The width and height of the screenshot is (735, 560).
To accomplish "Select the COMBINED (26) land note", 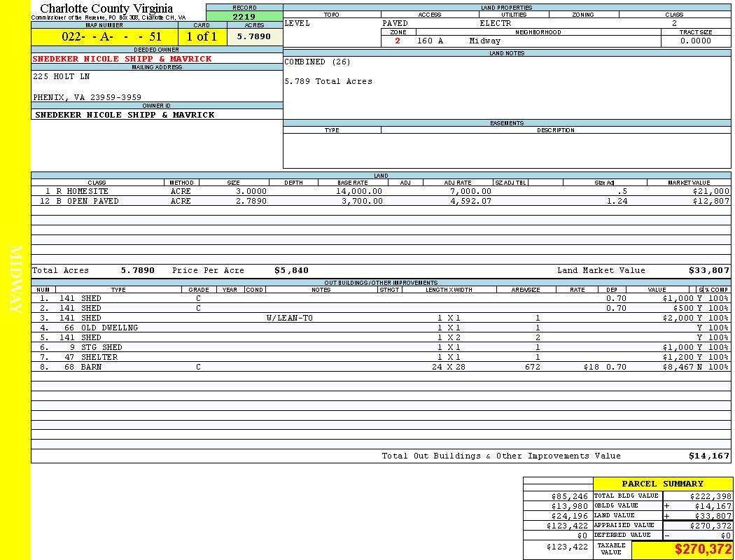I will coord(317,62).
